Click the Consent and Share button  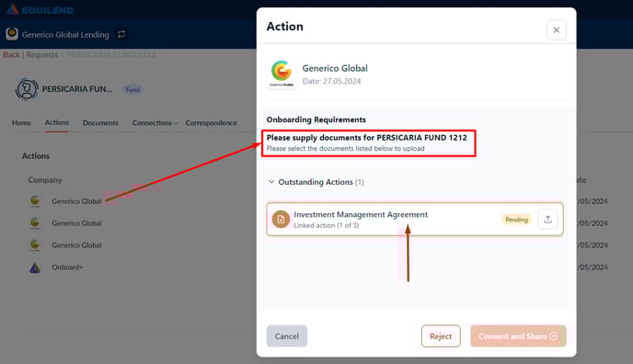[x=518, y=336]
